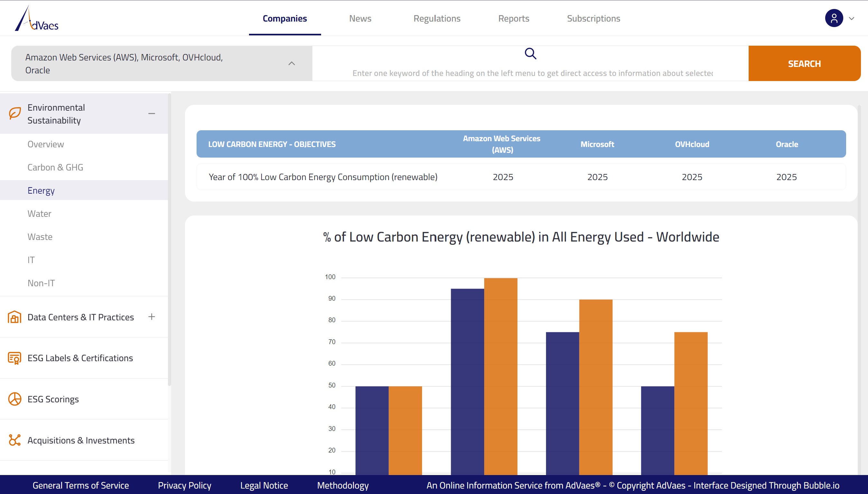The height and width of the screenshot is (494, 868).
Task: Click the sidebar vertical scrollbar
Action: coord(169,237)
